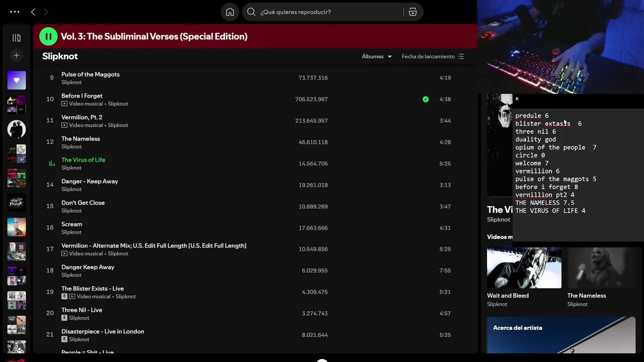The height and width of the screenshot is (362, 644).
Task: Click the green saved checkmark on Before I Forget
Action: pos(426,99)
